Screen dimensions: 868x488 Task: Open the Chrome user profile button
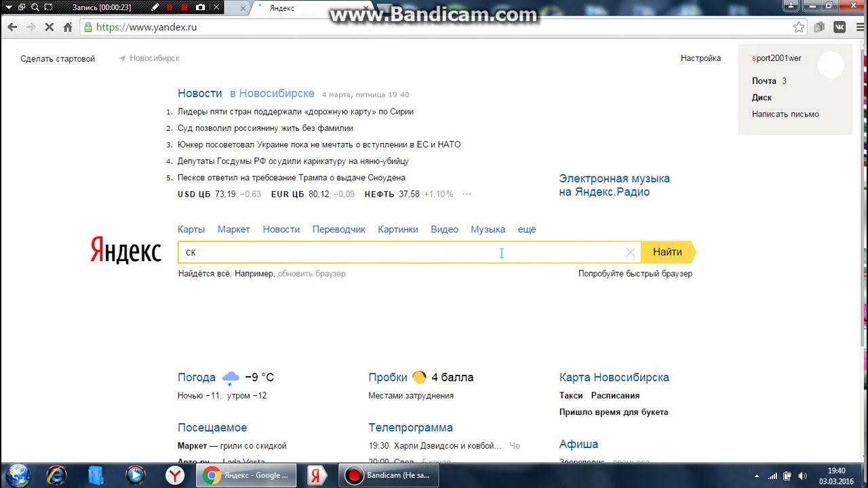coord(790,6)
